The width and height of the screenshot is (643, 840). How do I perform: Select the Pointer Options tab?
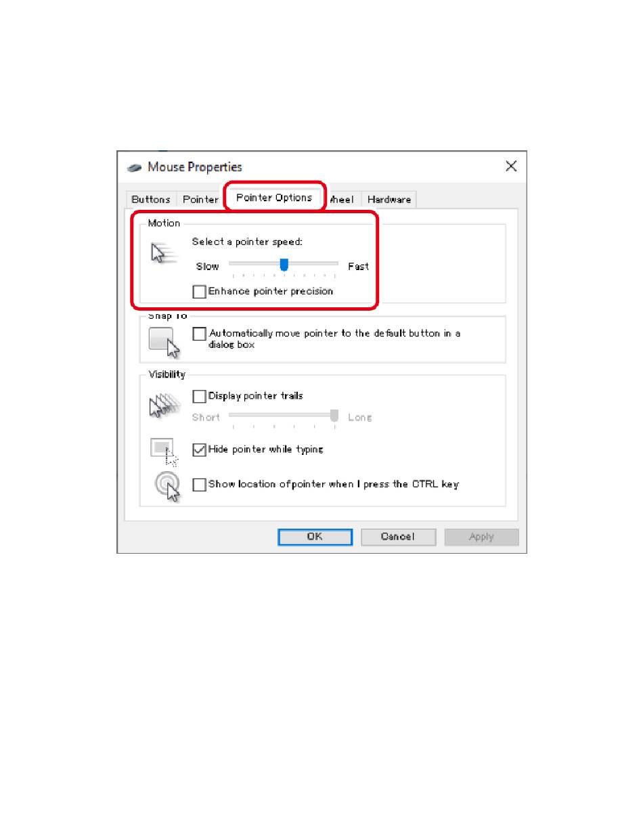pyautogui.click(x=274, y=198)
